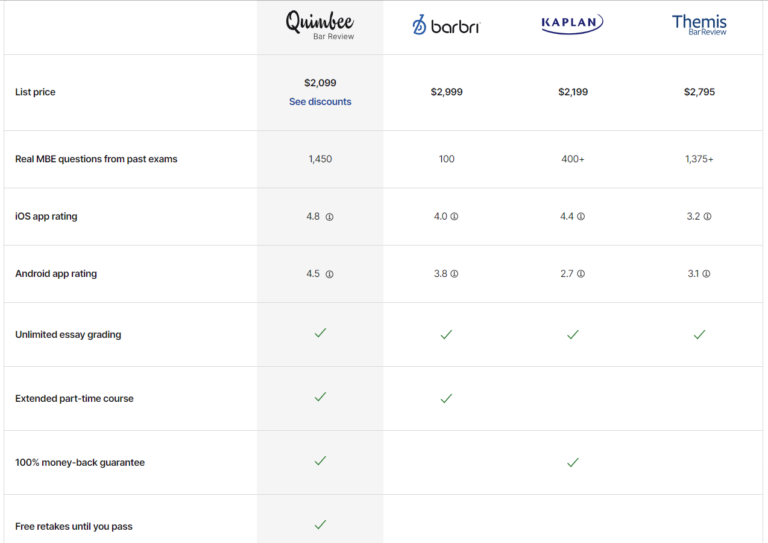Click the info icon beside Quimbee's 4.5 Android rating
768x543 pixels.
tap(329, 273)
